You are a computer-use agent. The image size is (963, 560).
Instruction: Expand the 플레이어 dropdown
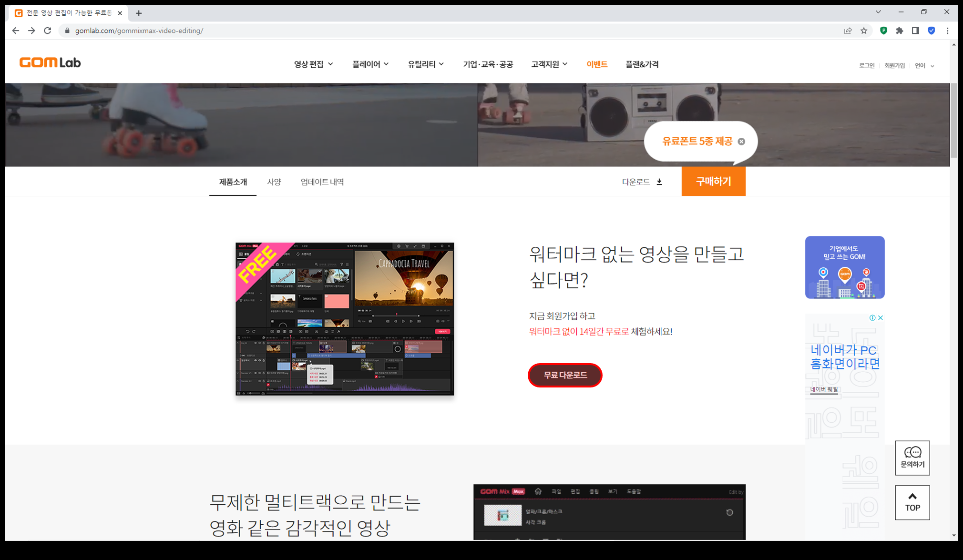click(x=370, y=64)
